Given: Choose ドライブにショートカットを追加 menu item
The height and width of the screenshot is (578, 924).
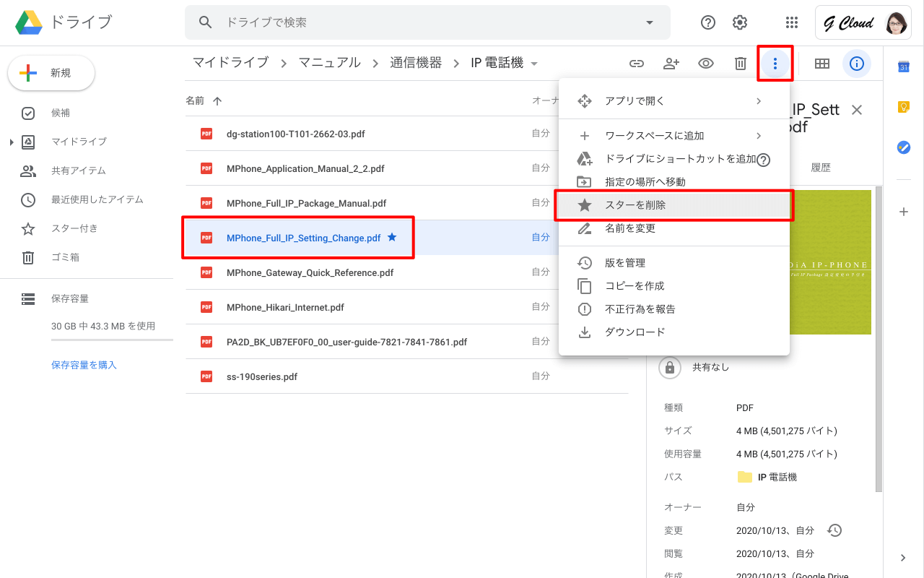Looking at the screenshot, I should (674, 159).
